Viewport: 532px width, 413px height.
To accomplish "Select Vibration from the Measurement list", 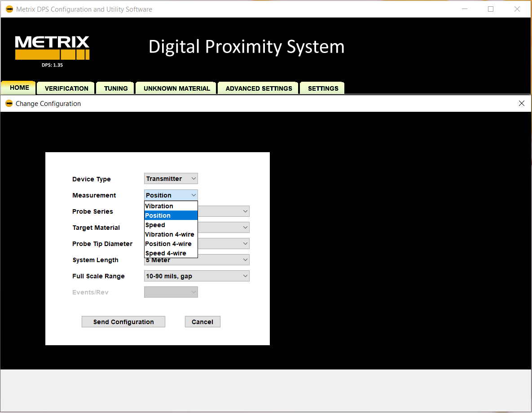I will pos(171,206).
